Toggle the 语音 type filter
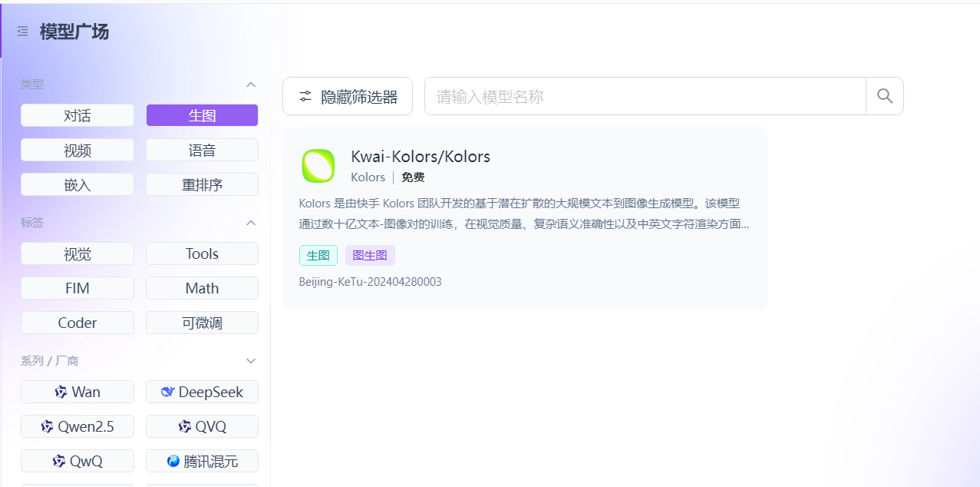Image resolution: width=980 pixels, height=487 pixels. [x=202, y=150]
